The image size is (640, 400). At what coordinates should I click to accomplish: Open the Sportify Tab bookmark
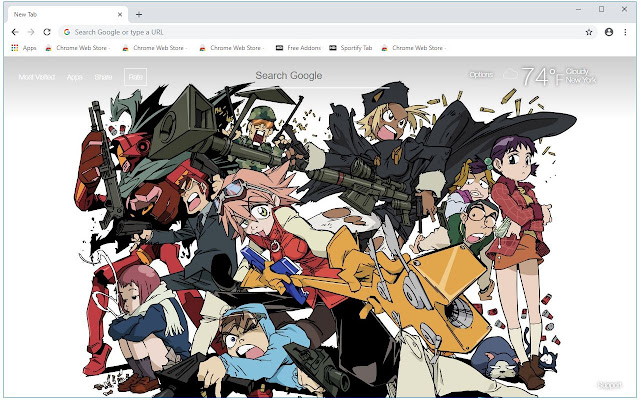pos(351,48)
